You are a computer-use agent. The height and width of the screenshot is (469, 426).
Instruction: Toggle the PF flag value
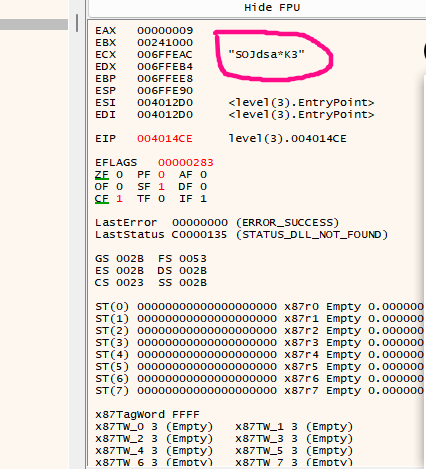pyautogui.click(x=161, y=175)
